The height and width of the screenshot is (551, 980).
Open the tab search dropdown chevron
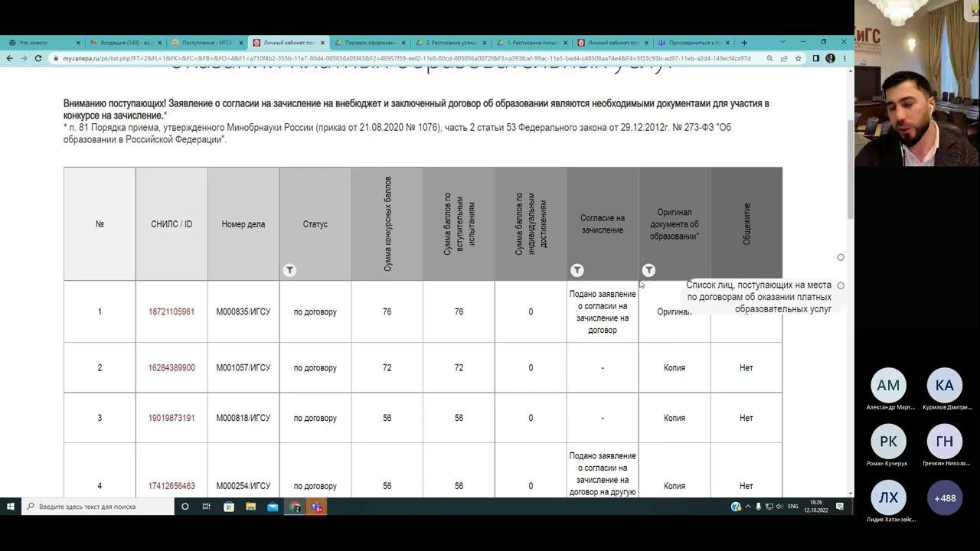pyautogui.click(x=782, y=42)
